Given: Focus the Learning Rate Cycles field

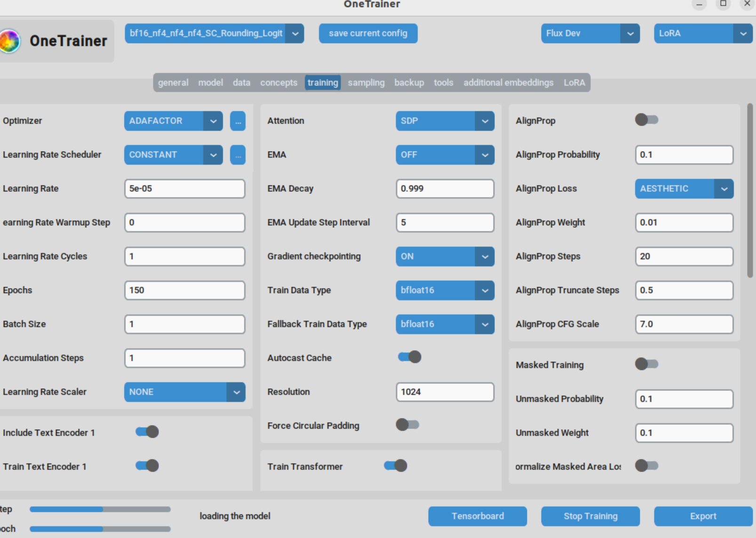Looking at the screenshot, I should 185,257.
